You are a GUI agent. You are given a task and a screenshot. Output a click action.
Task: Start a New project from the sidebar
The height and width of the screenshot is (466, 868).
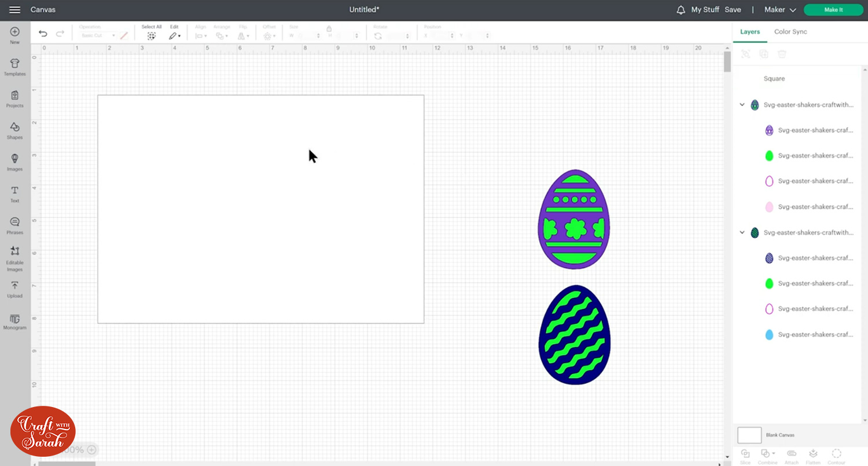(15, 36)
